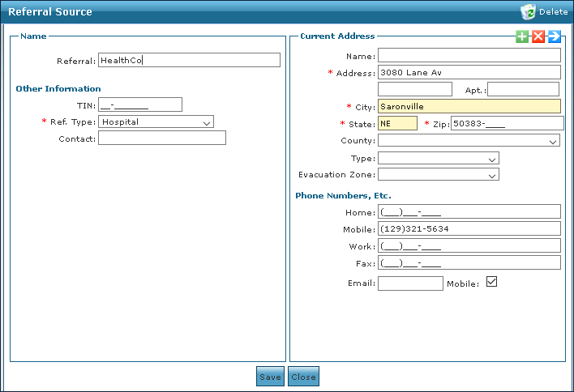574x392 pixels.
Task: Select the Email input field
Action: [410, 283]
